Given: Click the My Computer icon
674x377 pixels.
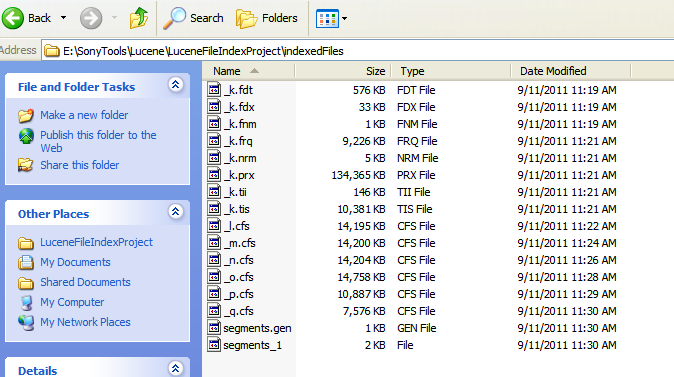Looking at the screenshot, I should click(26, 303).
